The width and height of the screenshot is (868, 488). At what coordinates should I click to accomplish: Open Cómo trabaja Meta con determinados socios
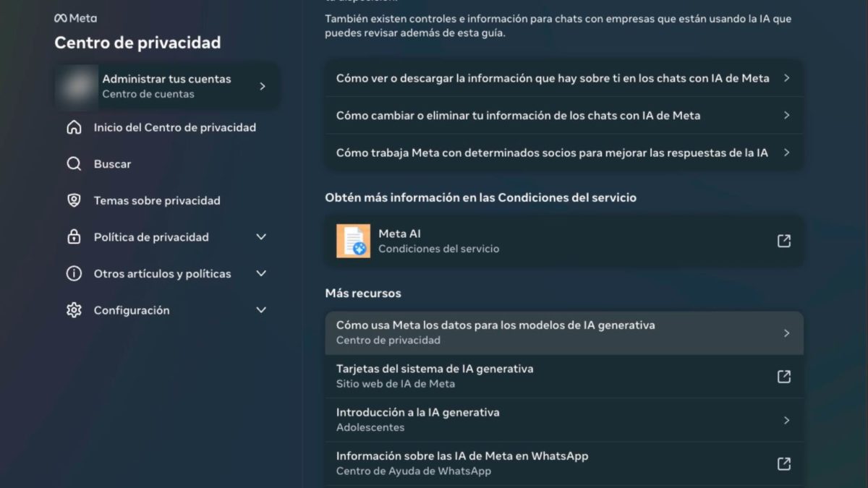(x=564, y=153)
